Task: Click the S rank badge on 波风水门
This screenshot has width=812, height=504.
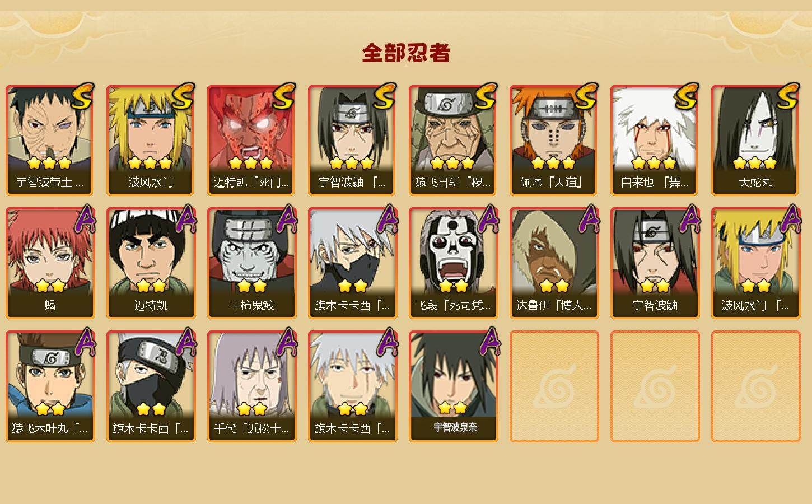Action: [183, 96]
